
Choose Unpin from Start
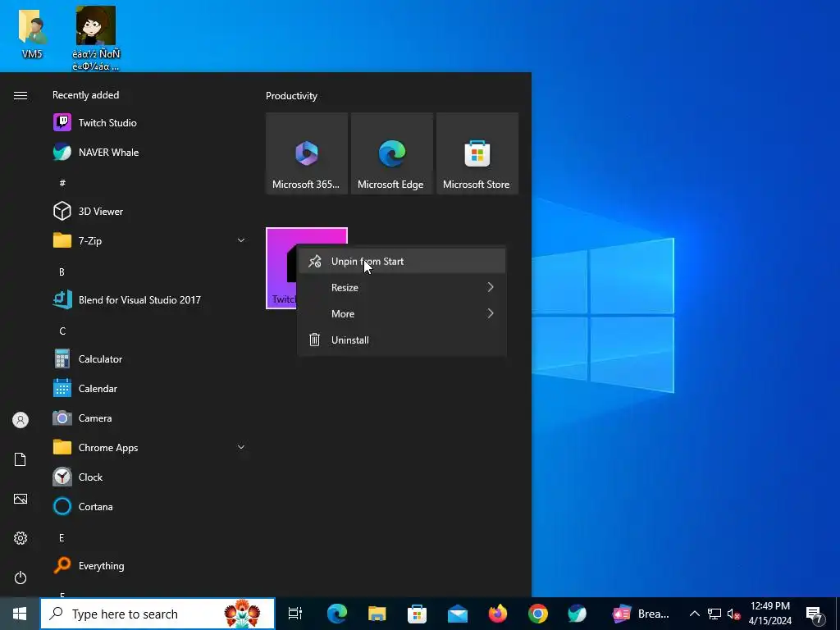tap(402, 262)
